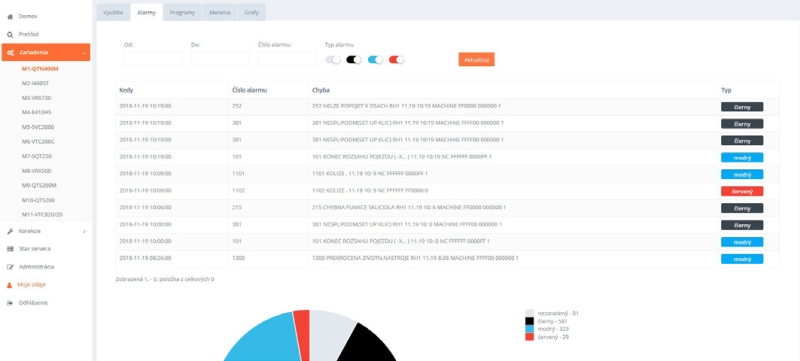Click the 2018-11-19 08:26:00 timestamp

(x=145, y=259)
